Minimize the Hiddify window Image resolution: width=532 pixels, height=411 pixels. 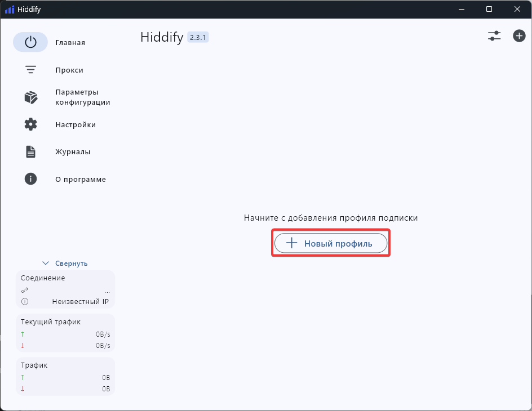coord(462,9)
